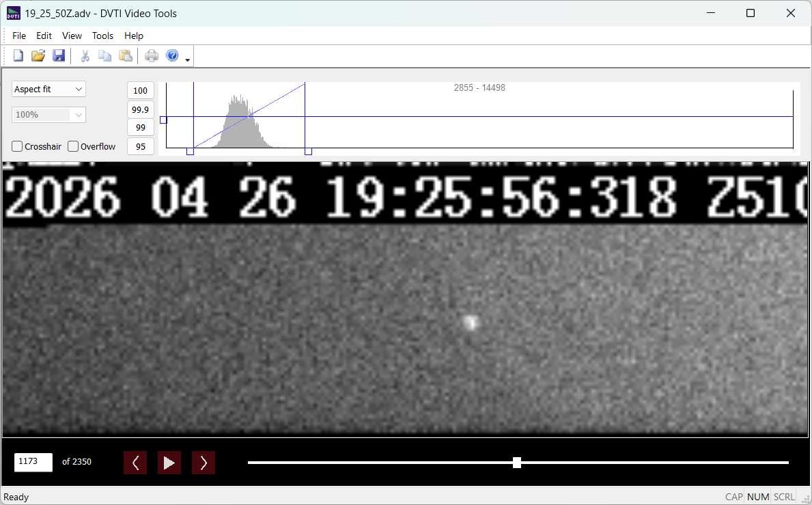Open the Aspect fit dropdown
Screen dimensions: 812x505
48,89
